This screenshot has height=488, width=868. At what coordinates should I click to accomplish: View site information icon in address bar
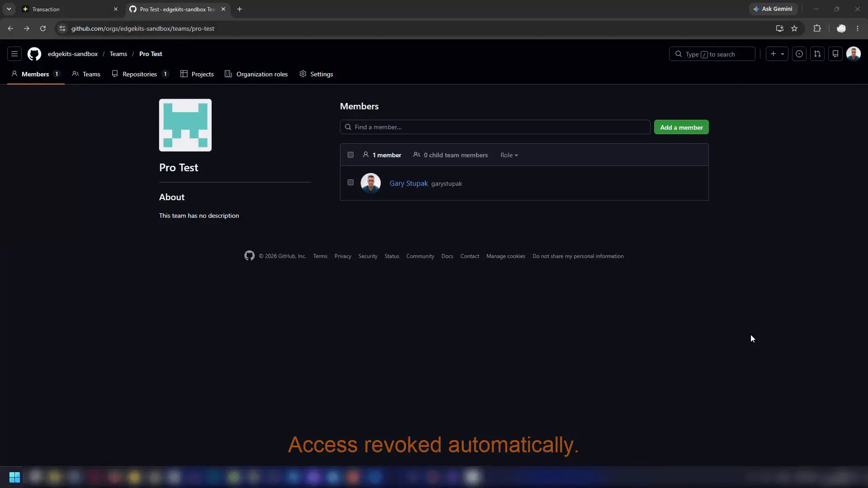pos(62,28)
